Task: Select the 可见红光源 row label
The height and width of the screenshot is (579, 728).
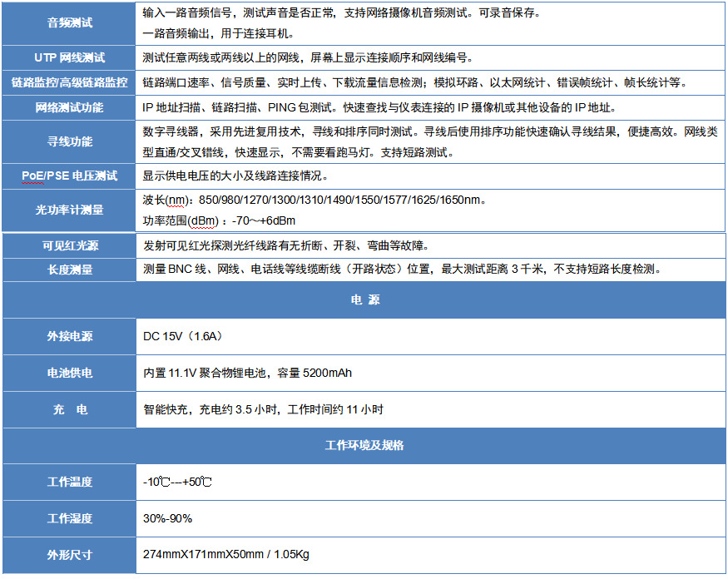Action: coord(70,245)
